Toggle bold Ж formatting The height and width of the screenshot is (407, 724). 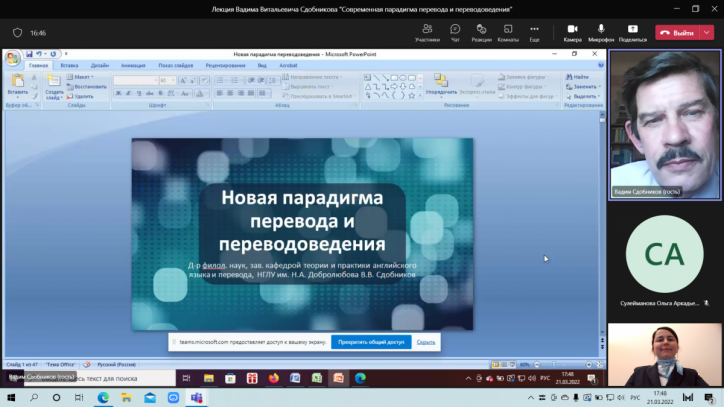tap(118, 93)
